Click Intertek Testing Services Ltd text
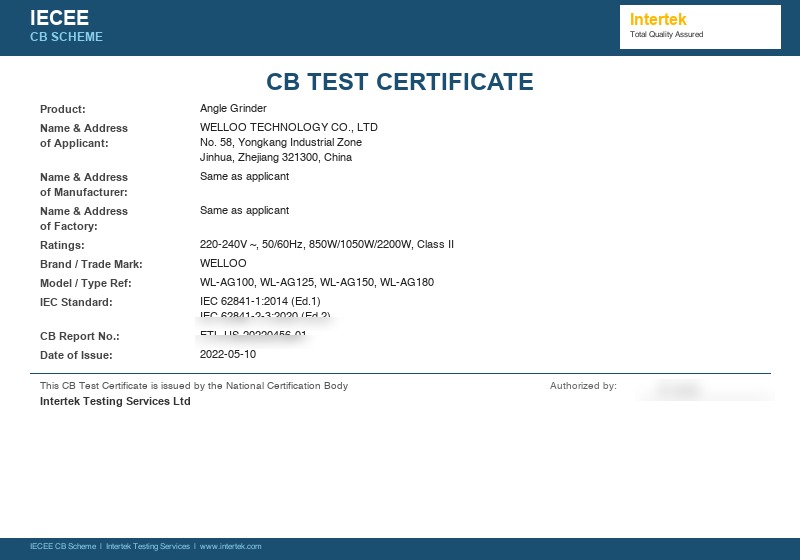Viewport: 800px width, 560px height. point(115,401)
